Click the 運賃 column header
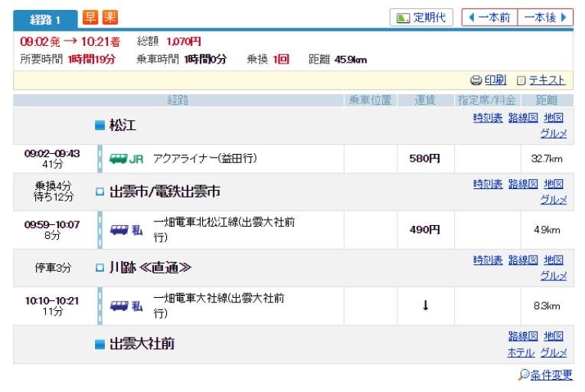585x392 pixels. 425,100
